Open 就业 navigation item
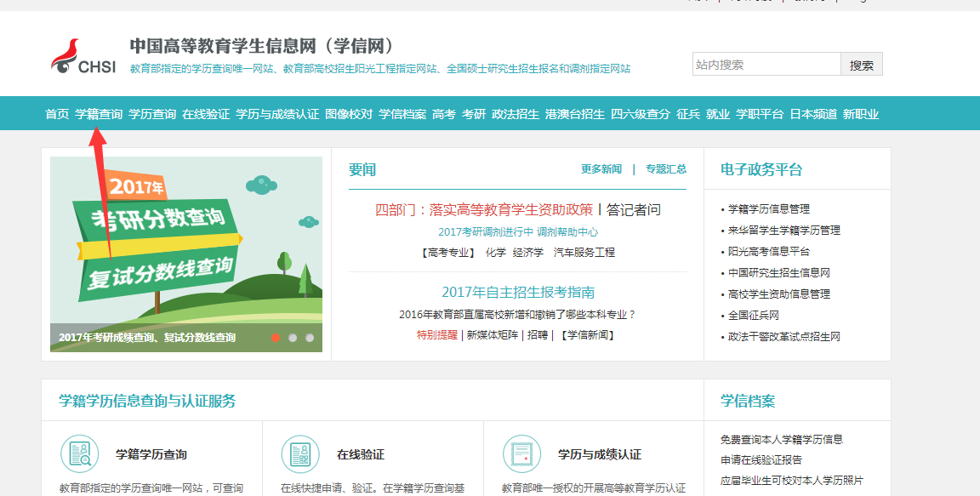 [x=718, y=114]
